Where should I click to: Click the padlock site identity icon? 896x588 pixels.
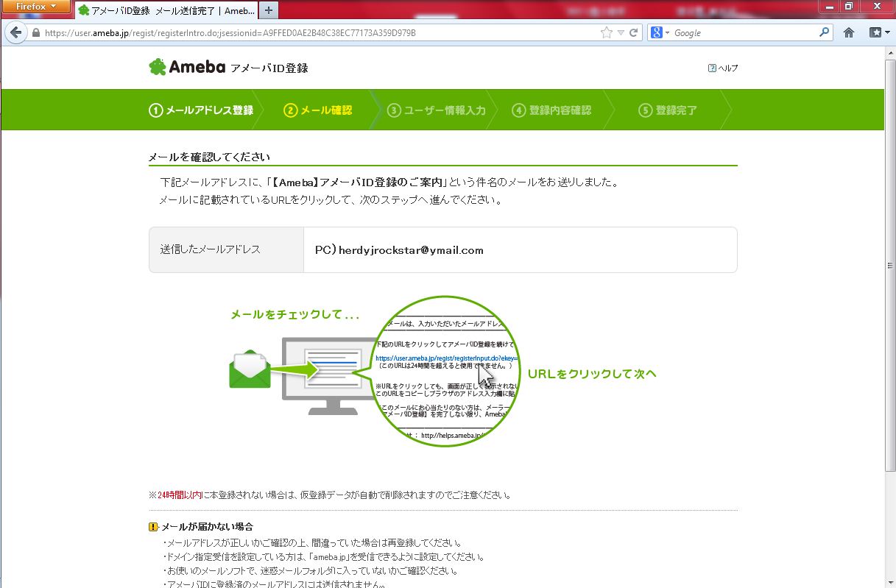tap(35, 33)
